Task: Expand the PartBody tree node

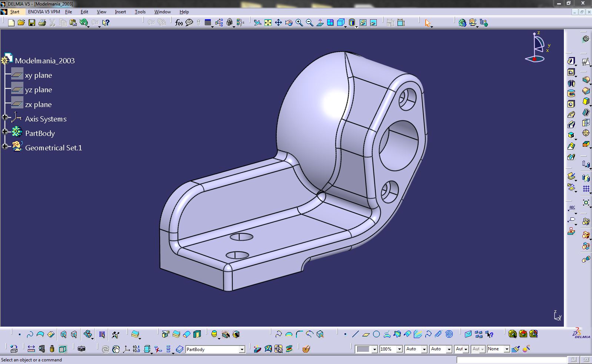Action: (5, 132)
